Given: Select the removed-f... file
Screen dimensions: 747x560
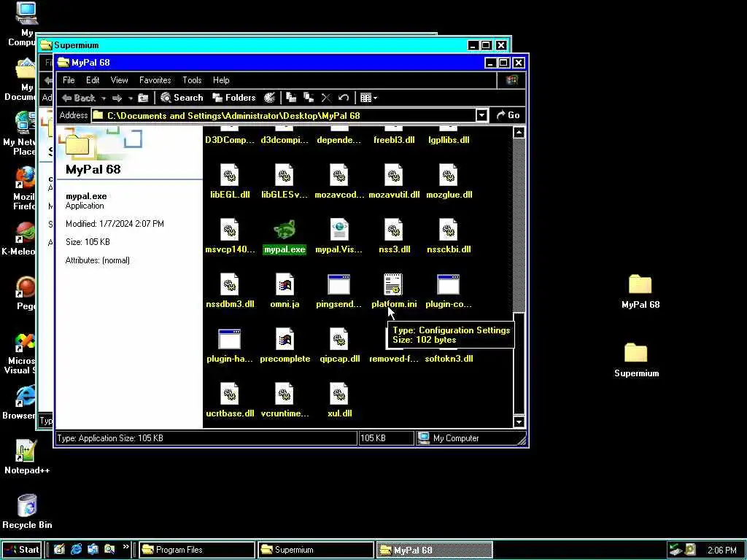Looking at the screenshot, I should click(x=394, y=359).
